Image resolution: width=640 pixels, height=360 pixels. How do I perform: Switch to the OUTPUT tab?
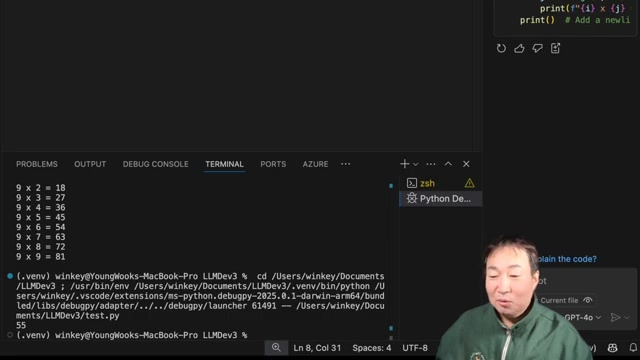(x=90, y=164)
